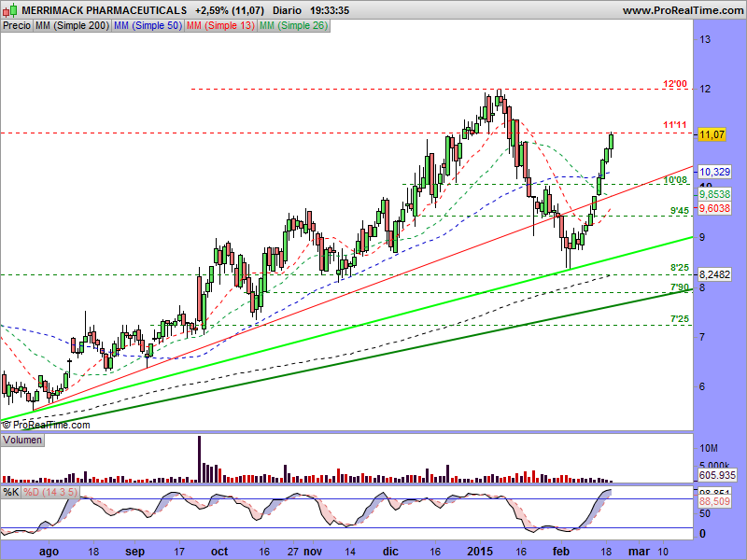Click the 10M volume axis label
Screen dimensions: 747x560
709,448
